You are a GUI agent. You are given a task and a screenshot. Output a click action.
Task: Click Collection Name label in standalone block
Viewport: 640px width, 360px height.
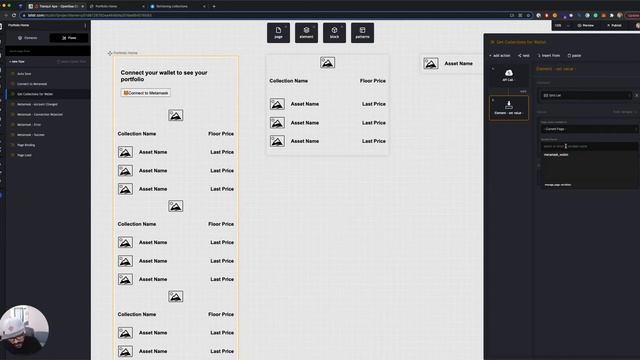click(x=289, y=81)
